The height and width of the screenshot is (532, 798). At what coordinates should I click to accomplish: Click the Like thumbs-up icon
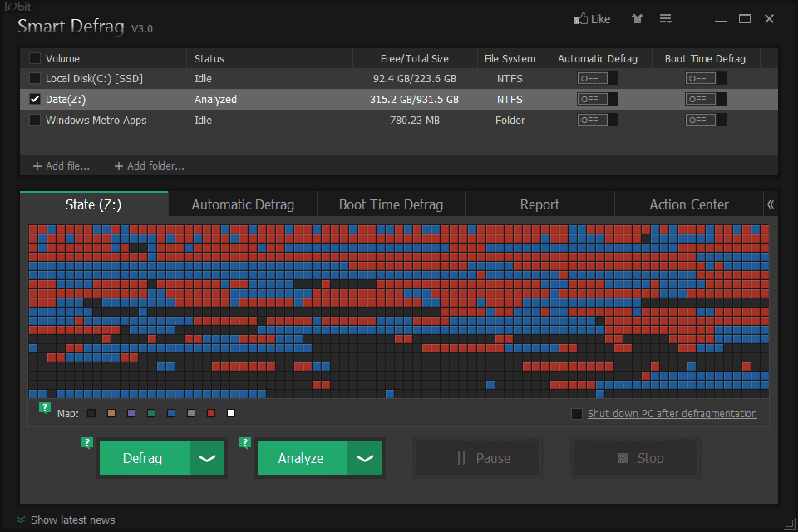[x=581, y=19]
